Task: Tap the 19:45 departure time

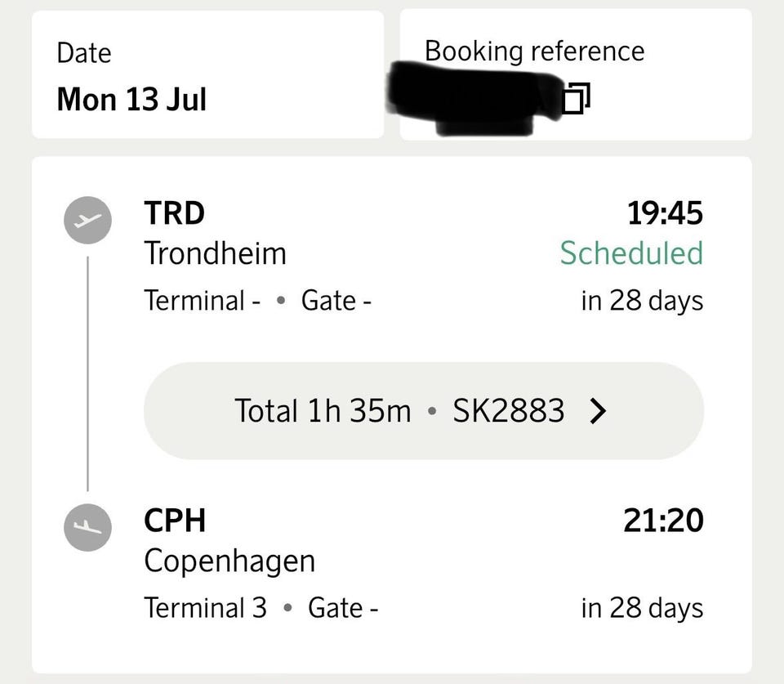Action: coord(665,213)
